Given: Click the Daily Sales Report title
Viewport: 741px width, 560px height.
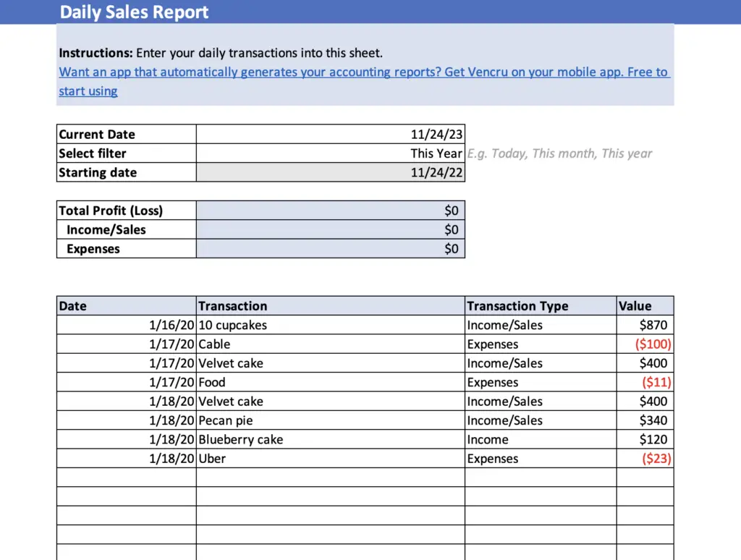Looking at the screenshot, I should (x=134, y=12).
